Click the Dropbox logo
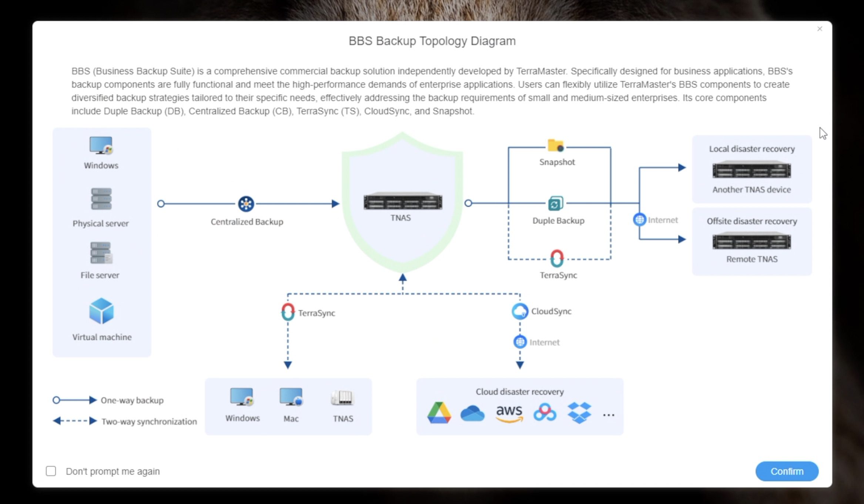 579,413
